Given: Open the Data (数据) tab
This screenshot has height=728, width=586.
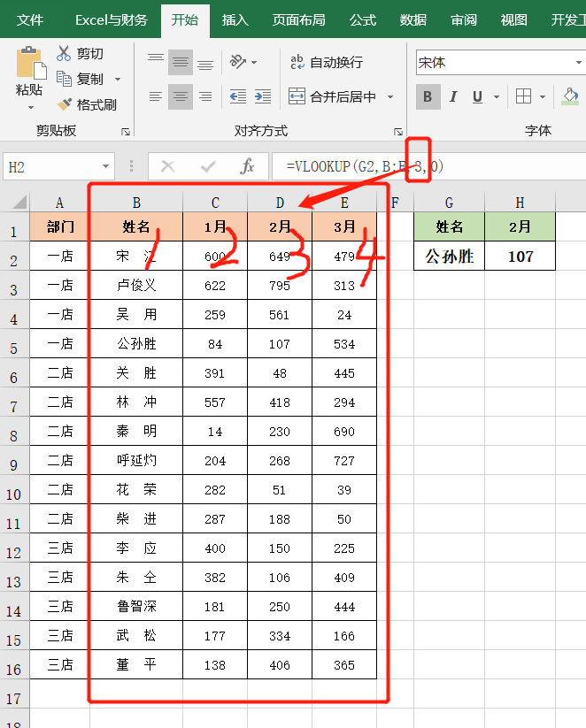Looking at the screenshot, I should tap(413, 20).
